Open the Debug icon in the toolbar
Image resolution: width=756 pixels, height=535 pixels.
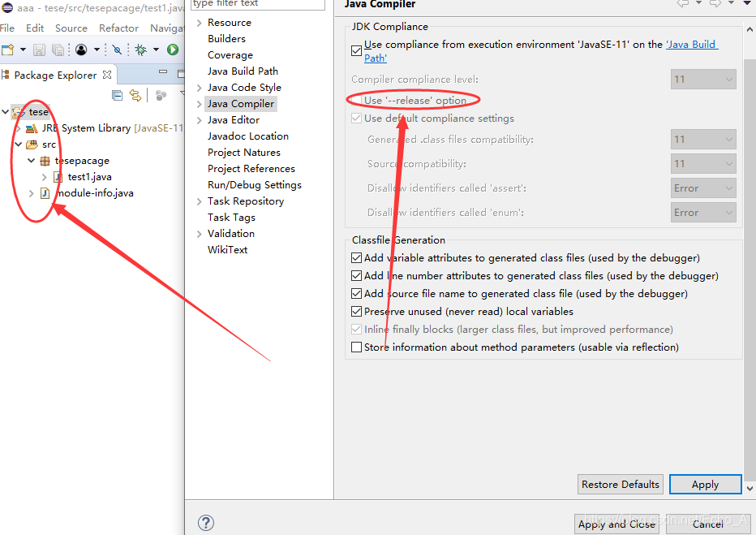pyautogui.click(x=142, y=50)
